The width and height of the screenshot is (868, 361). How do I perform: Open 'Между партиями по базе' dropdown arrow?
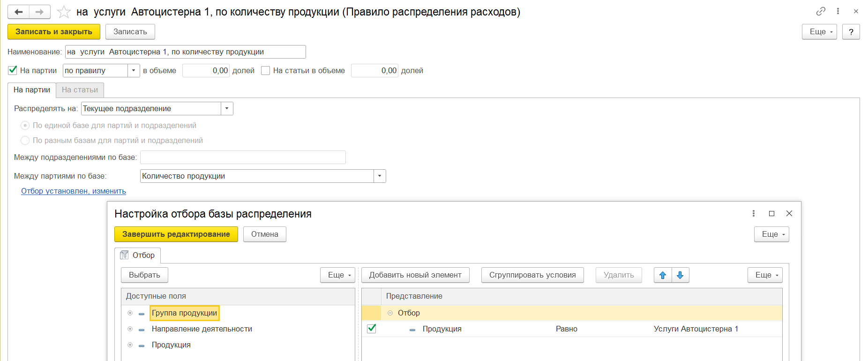point(380,176)
